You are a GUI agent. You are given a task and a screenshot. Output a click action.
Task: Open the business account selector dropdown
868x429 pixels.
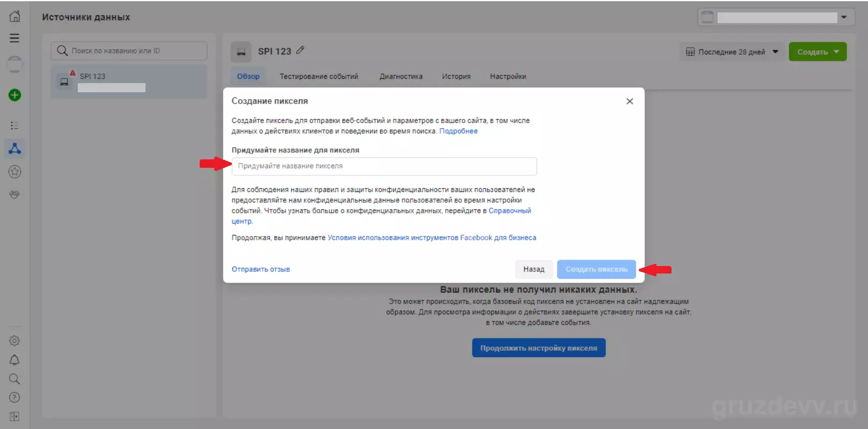coord(776,17)
